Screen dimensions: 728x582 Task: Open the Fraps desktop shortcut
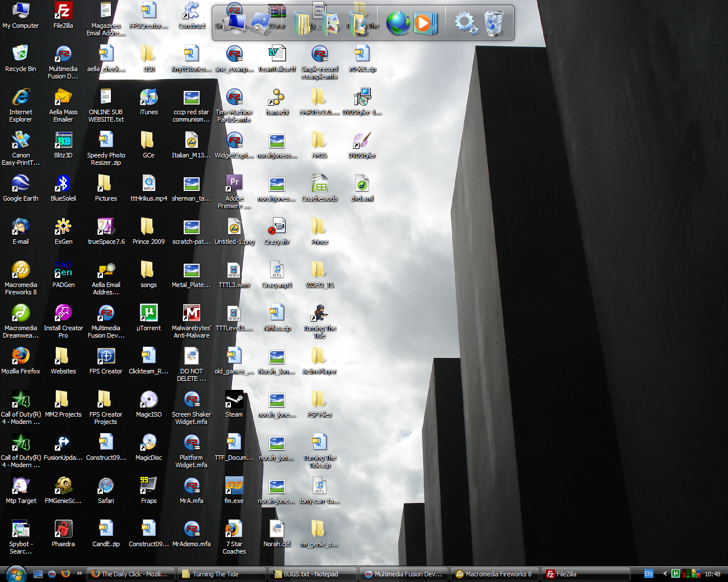click(148, 490)
